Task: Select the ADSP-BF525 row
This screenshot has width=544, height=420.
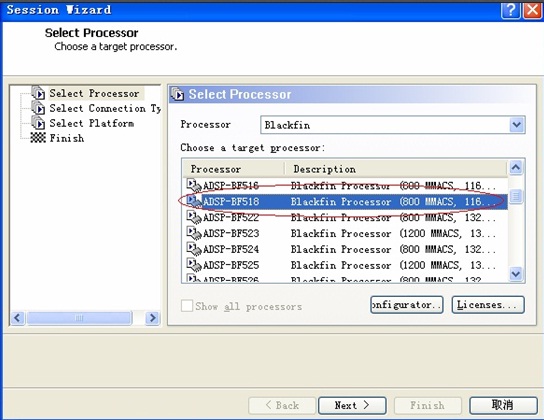Action: [x=345, y=265]
